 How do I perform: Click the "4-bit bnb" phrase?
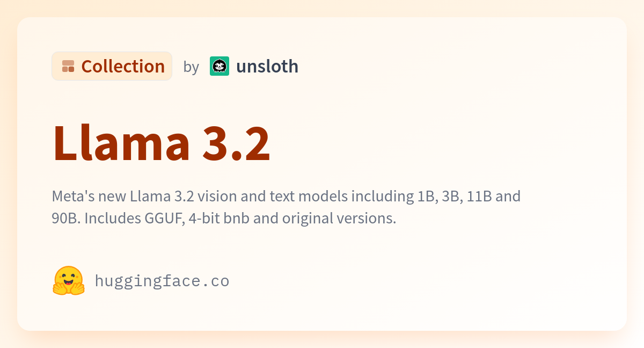pos(218,219)
